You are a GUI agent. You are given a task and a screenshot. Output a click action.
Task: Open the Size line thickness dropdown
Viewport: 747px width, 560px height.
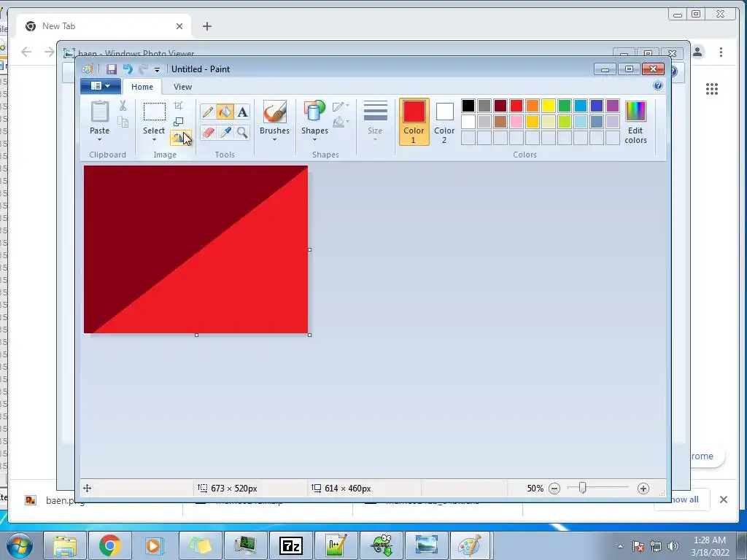[375, 122]
